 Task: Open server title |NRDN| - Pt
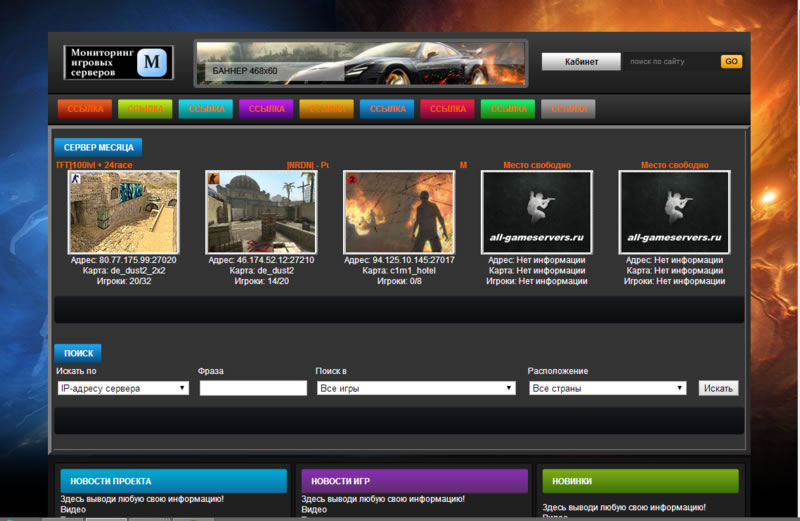308,165
